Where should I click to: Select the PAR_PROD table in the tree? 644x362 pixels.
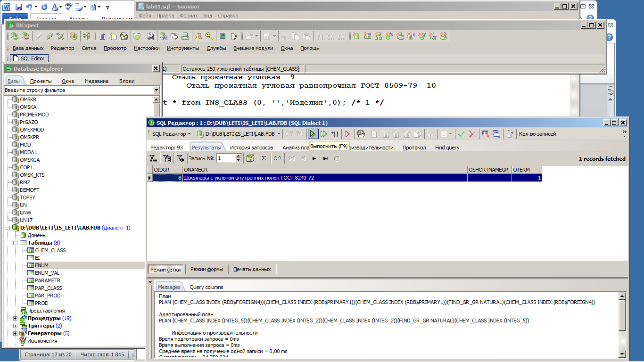click(x=48, y=296)
